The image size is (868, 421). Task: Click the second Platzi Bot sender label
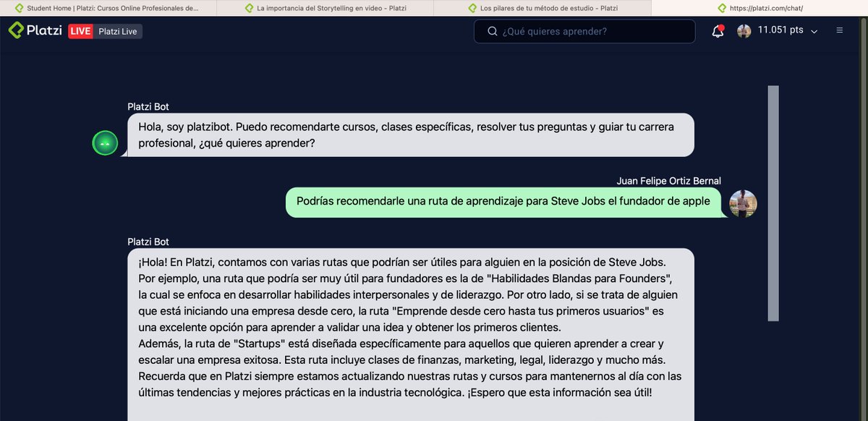tap(148, 242)
